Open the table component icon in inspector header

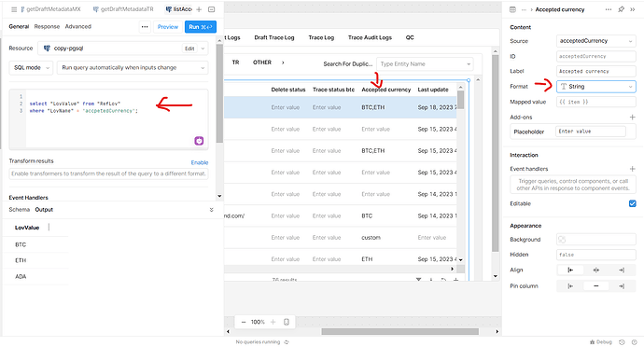(x=512, y=9)
